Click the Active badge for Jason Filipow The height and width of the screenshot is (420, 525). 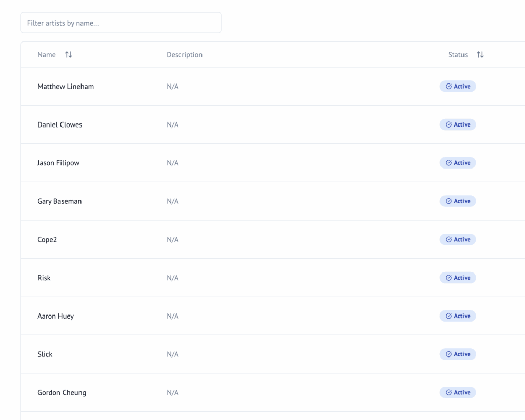(458, 163)
